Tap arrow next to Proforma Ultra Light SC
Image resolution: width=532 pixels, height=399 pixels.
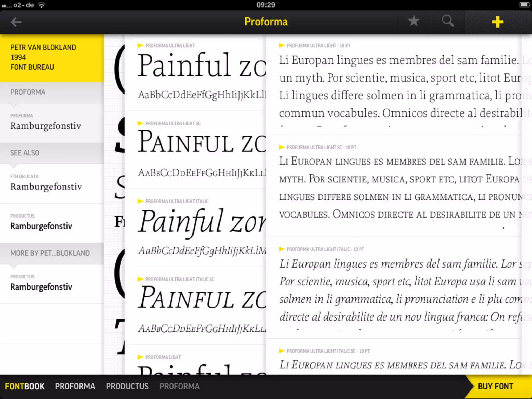coord(141,123)
